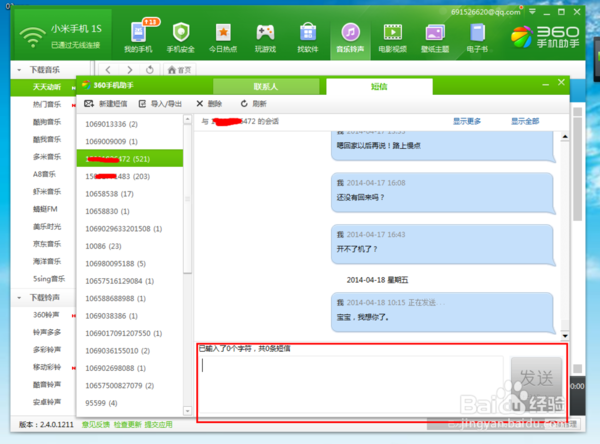Select 京东音乐 in the sidebar
Image resolution: width=600 pixels, height=444 pixels.
(x=47, y=244)
